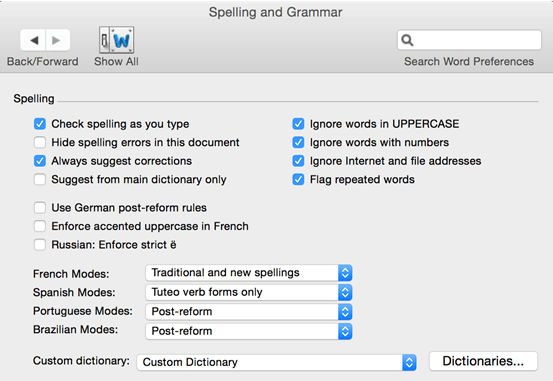This screenshot has width=553, height=381.
Task: Click the Spanish Modes: label
Action: (x=74, y=292)
